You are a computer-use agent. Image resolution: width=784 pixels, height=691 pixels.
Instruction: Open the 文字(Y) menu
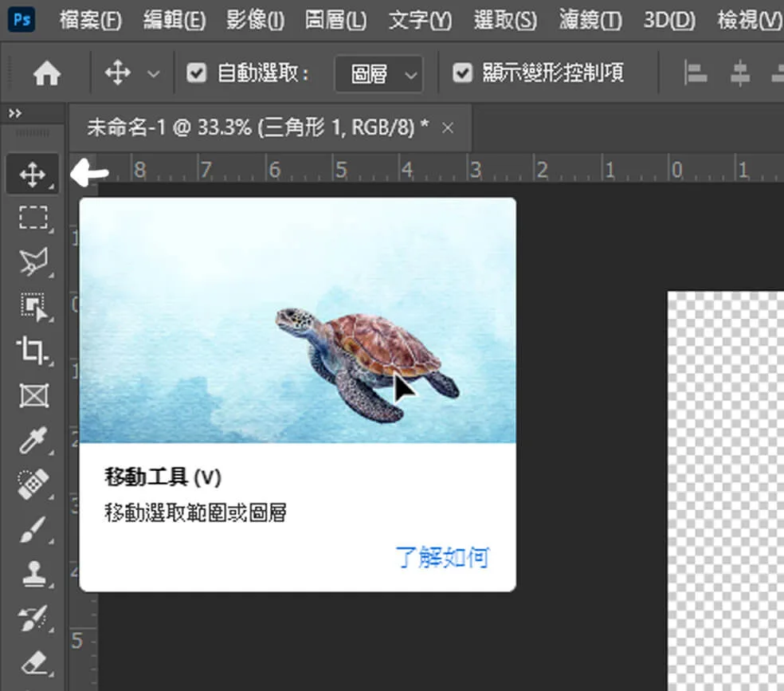(420, 21)
